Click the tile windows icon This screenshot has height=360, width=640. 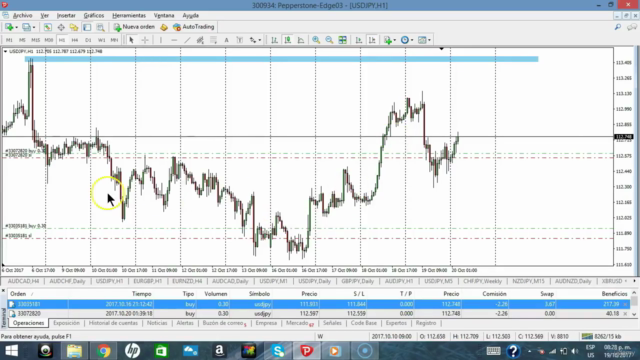(x=342, y=40)
